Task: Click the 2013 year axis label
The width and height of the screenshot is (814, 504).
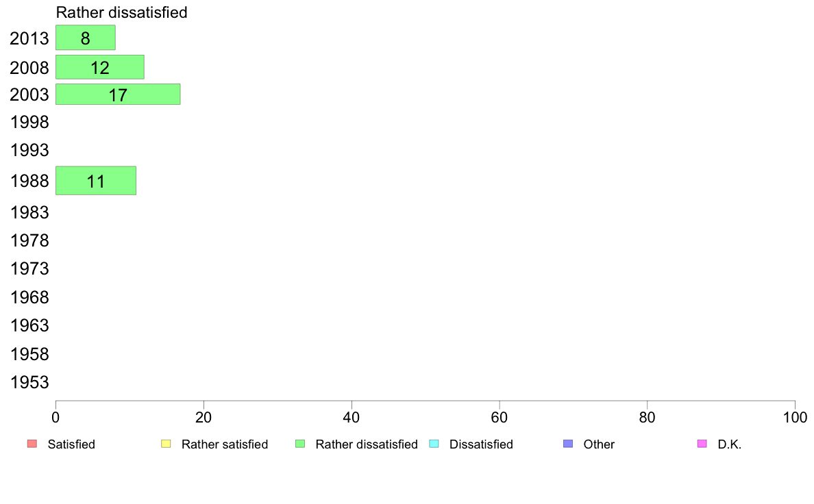Action: click(x=29, y=38)
